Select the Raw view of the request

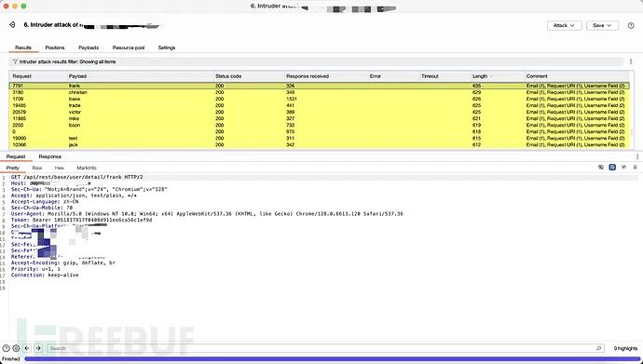37,168
